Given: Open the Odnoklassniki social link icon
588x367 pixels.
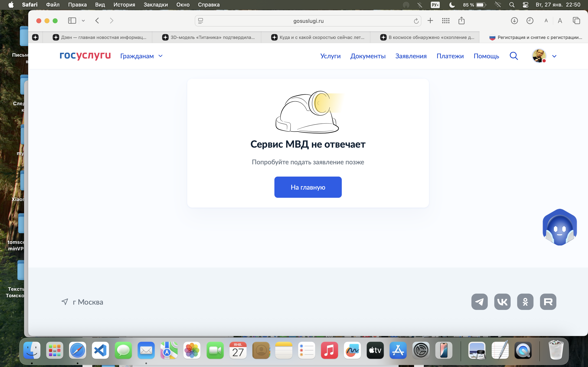Looking at the screenshot, I should (525, 302).
